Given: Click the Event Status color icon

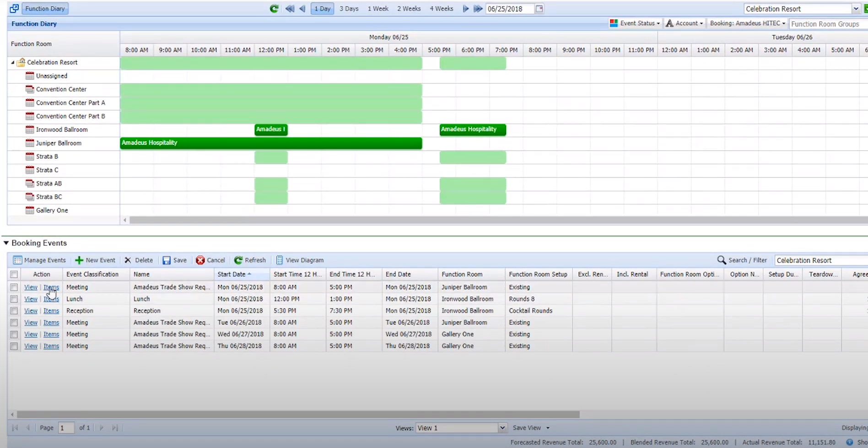Looking at the screenshot, I should 614,23.
